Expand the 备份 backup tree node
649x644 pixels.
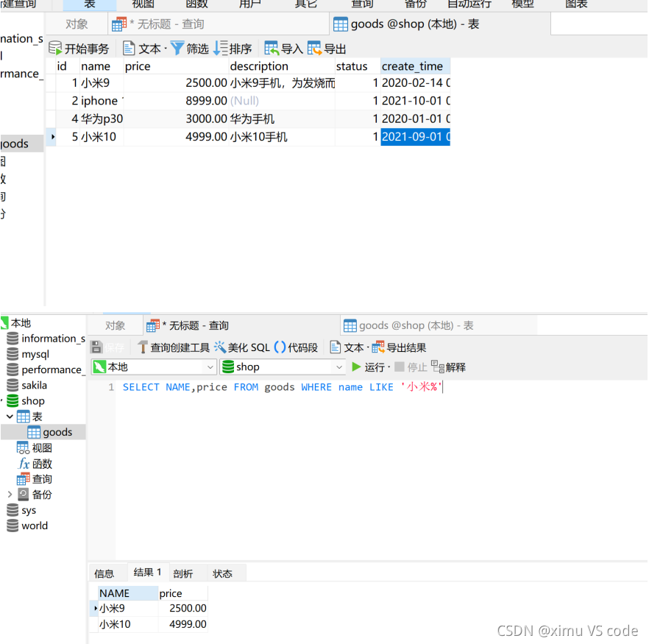pos(10,494)
